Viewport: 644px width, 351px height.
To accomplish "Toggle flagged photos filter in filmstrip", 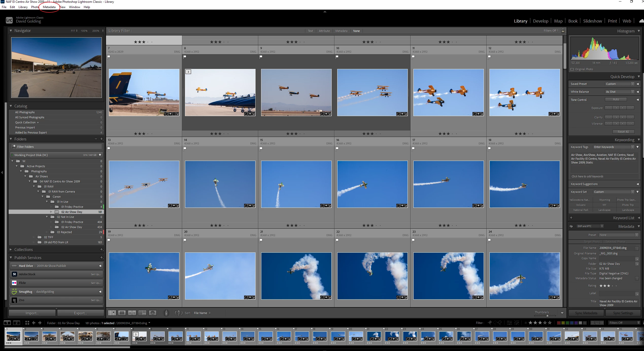I will pos(490,323).
